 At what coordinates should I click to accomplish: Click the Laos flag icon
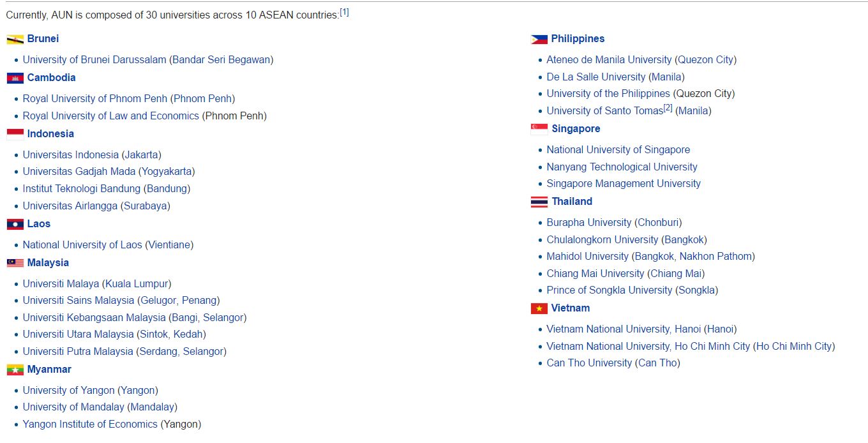coord(15,224)
